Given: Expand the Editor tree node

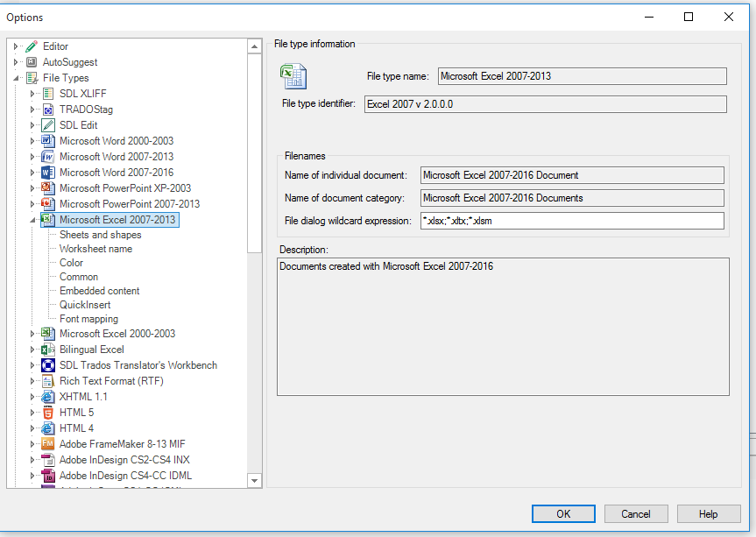Looking at the screenshot, I should [x=16, y=46].
